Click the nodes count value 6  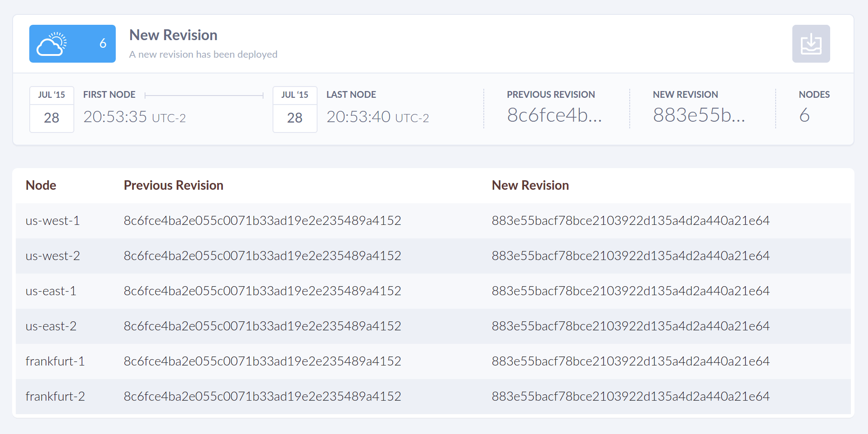click(x=804, y=115)
